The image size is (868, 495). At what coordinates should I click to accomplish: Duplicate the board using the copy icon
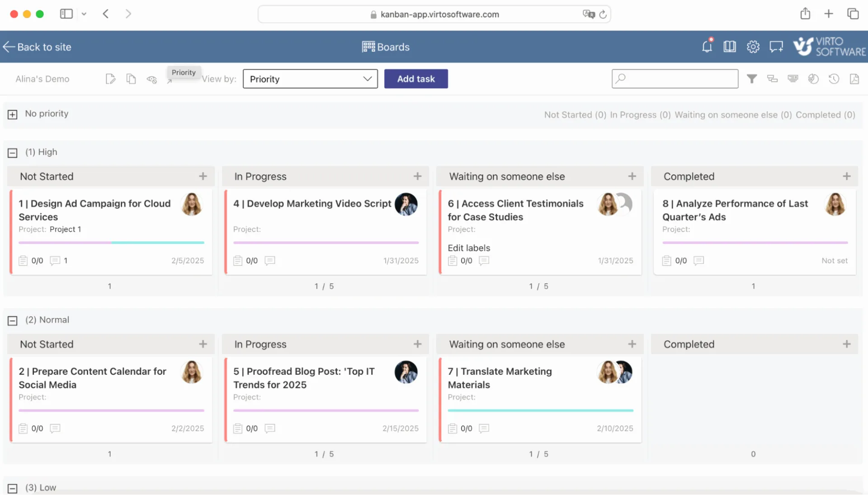pos(131,79)
